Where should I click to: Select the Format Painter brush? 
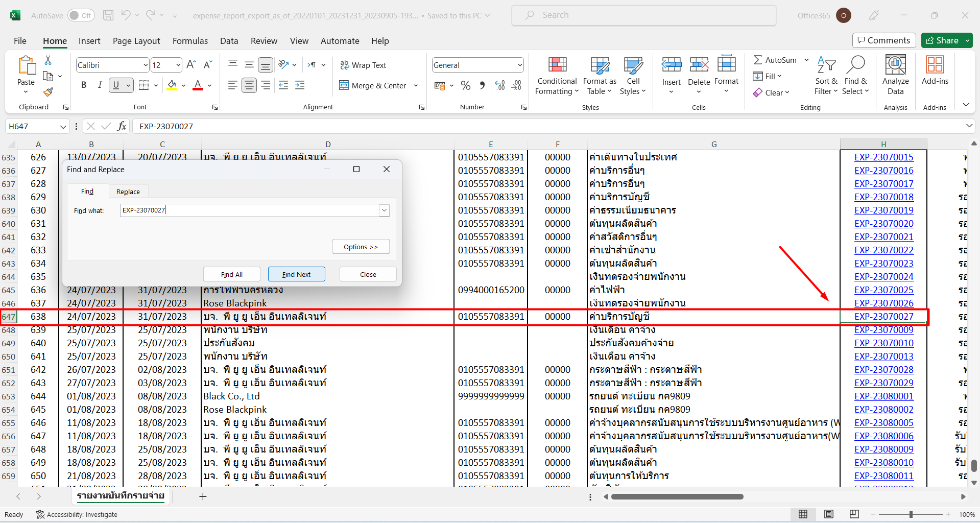(48, 92)
